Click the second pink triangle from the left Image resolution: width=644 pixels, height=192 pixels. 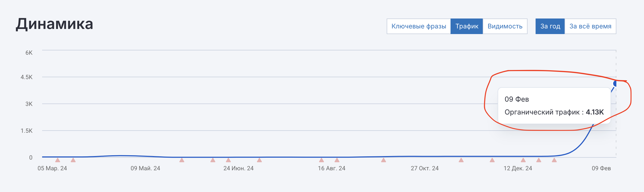coord(73,160)
